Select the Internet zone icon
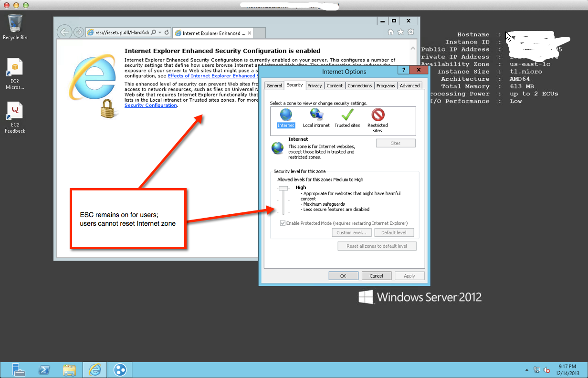588x378 pixels. pyautogui.click(x=286, y=118)
